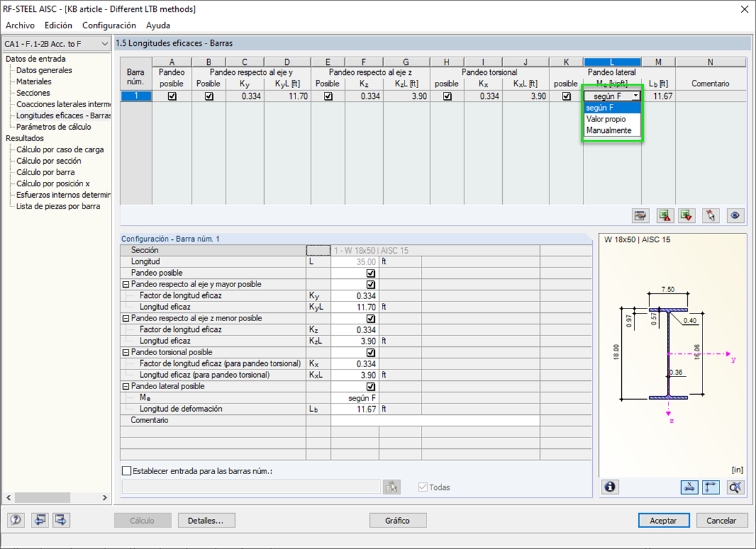Image resolution: width=756 pixels, height=549 pixels.
Task: Toggle column B 'Posible' checkbox for axis y
Action: click(x=209, y=96)
